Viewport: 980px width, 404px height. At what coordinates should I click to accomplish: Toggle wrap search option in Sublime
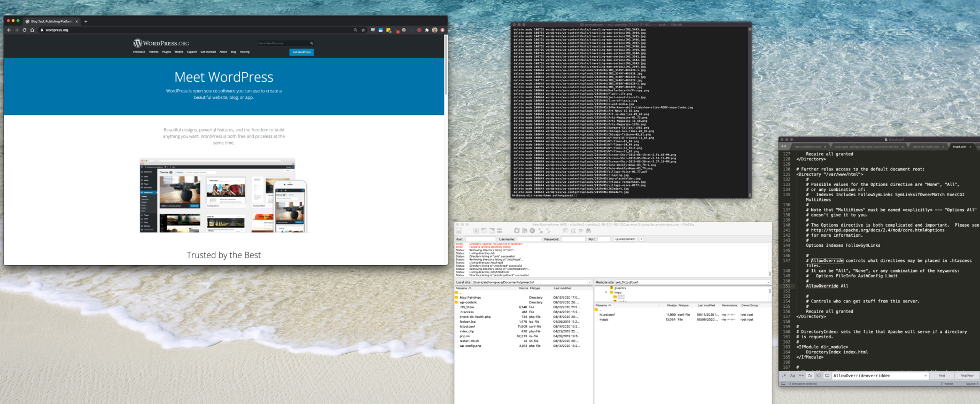[810, 376]
